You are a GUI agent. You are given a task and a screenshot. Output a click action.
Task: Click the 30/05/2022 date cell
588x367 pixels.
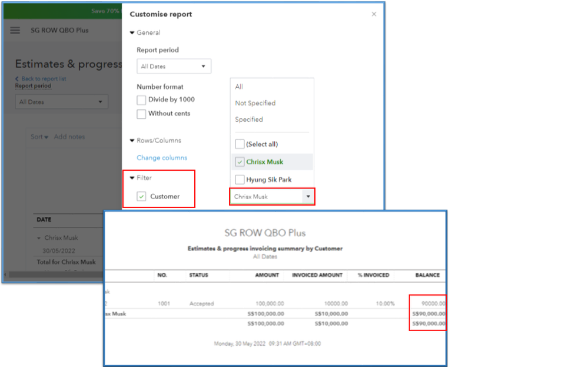[58, 251]
